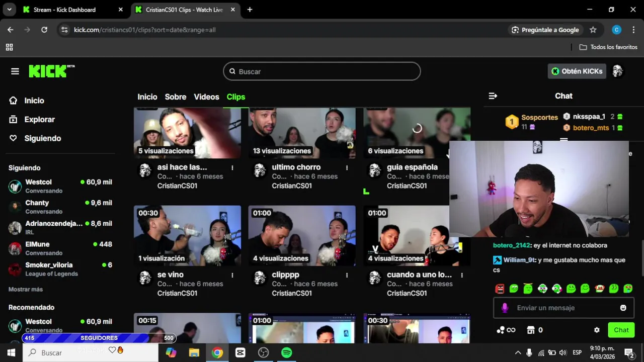Close the Stream - Kick Dashboard tab
This screenshot has height=362, width=644.
coord(120,10)
